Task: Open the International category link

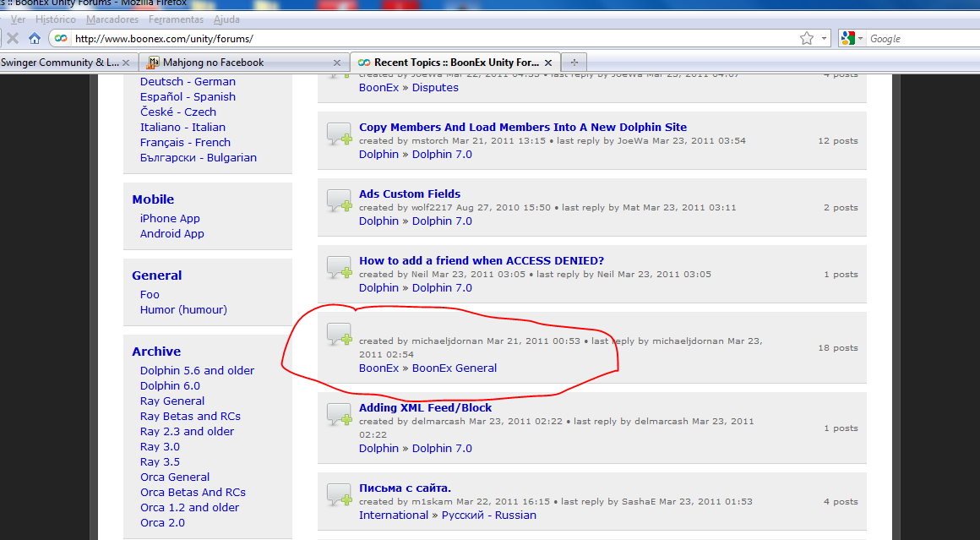Action: pos(394,515)
